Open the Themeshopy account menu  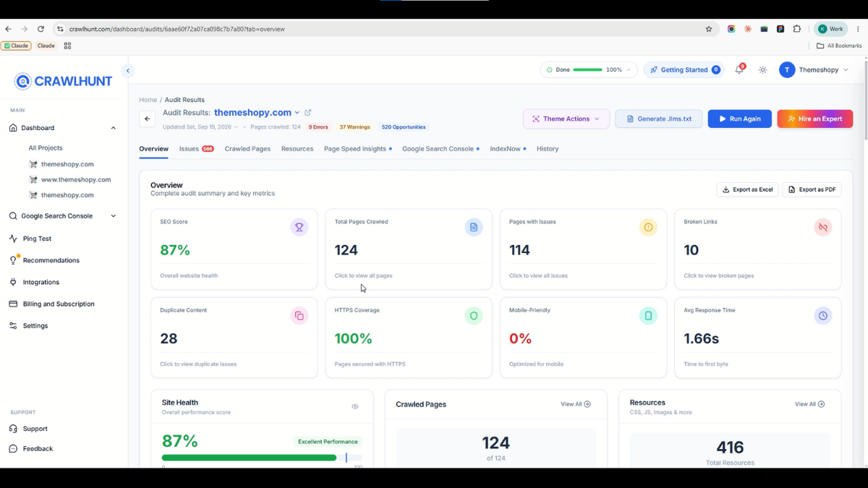[x=814, y=70]
